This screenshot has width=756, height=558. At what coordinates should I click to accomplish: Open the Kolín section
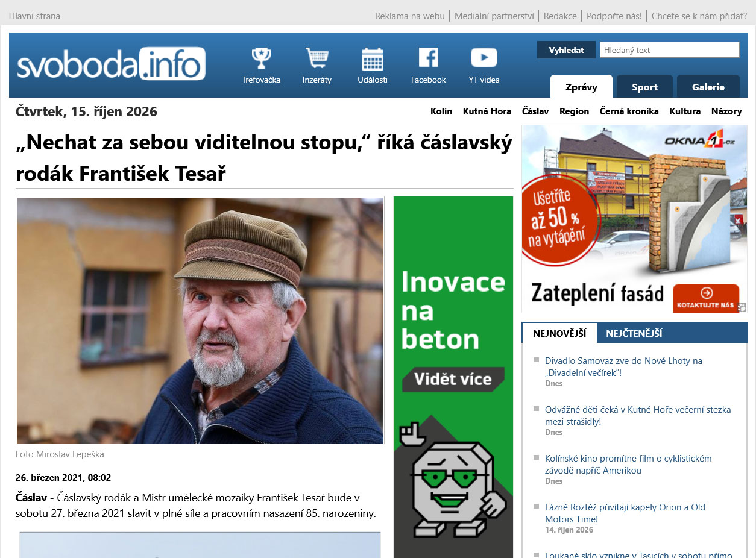[441, 111]
